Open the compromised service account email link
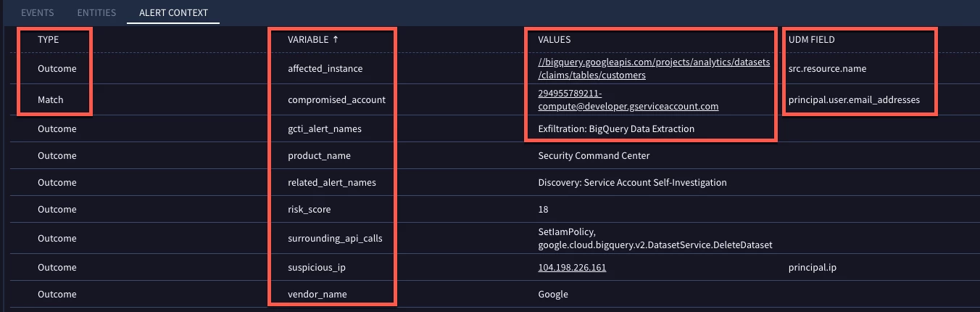 628,100
